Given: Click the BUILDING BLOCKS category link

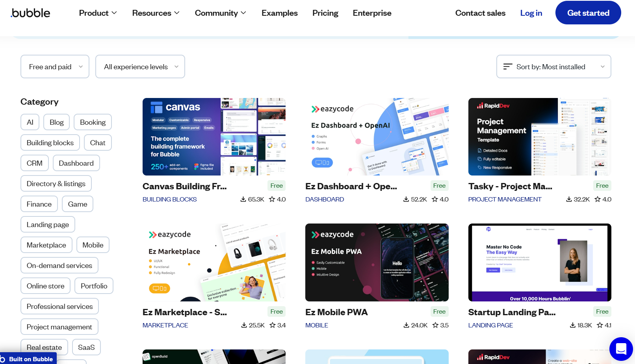Looking at the screenshot, I should pos(169,199).
